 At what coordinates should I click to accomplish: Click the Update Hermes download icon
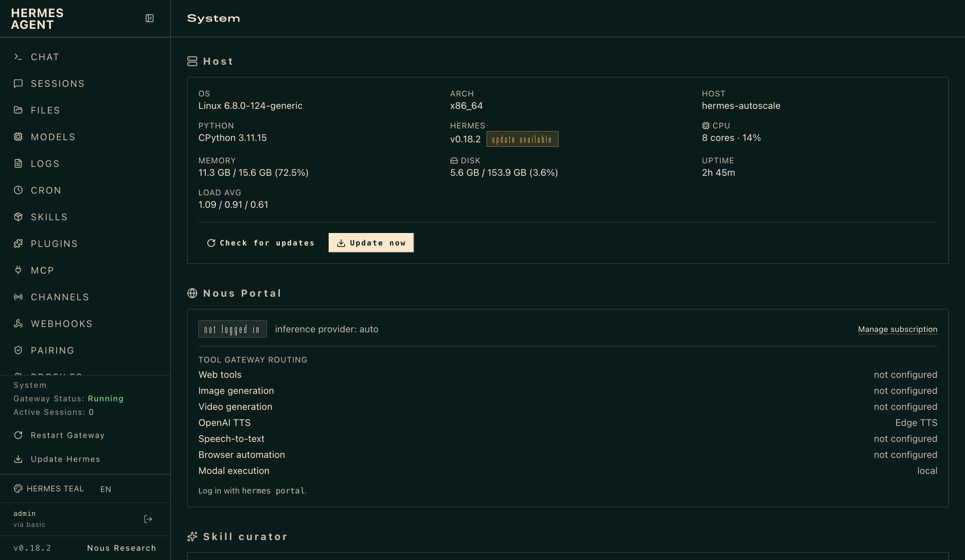click(x=18, y=459)
